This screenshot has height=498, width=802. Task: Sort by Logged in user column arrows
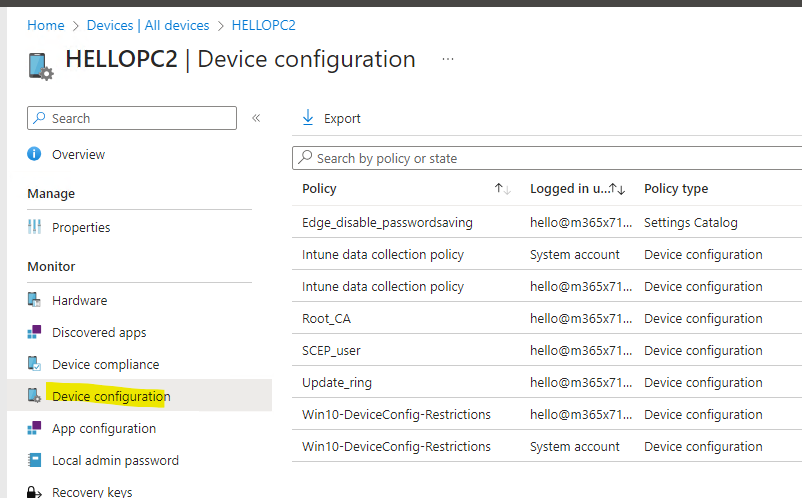(x=617, y=189)
